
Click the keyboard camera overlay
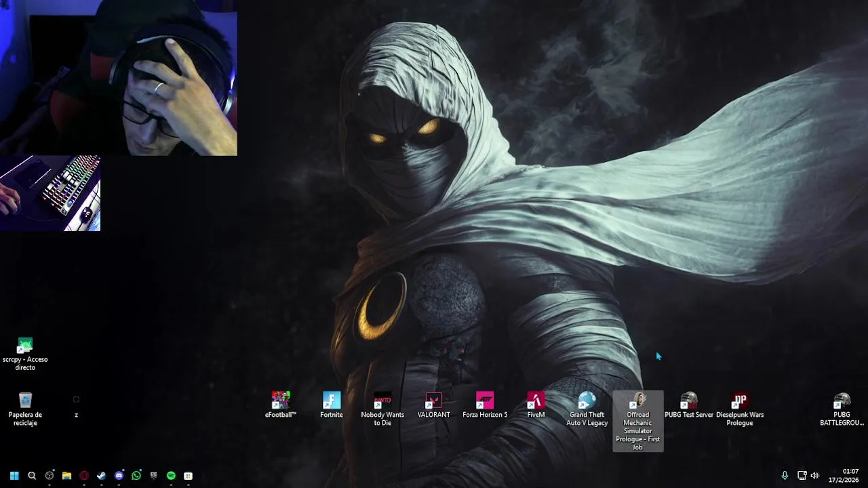point(50,194)
